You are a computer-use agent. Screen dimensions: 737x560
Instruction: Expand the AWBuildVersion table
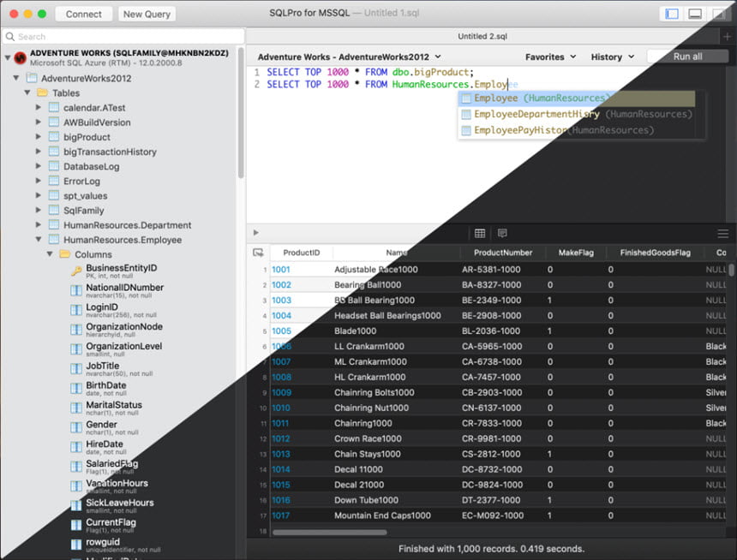pos(39,122)
